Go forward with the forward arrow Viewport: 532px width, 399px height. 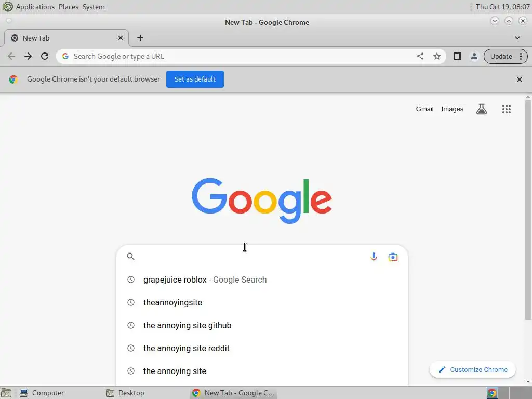(28, 56)
